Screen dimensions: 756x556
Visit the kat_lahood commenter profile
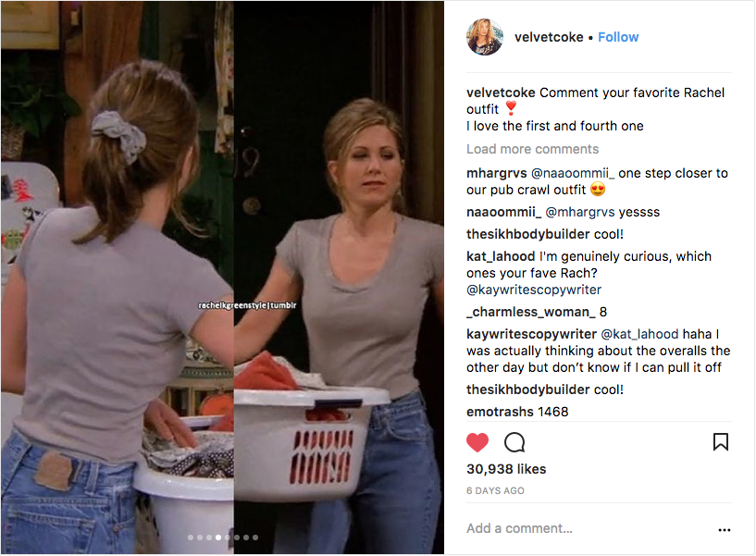501,256
